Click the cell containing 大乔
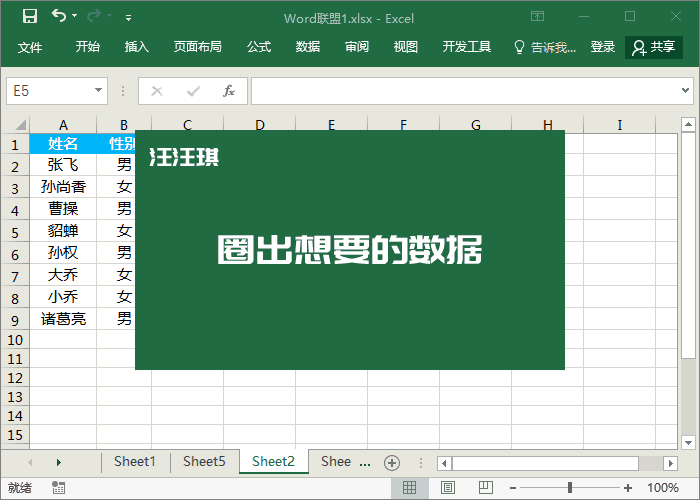This screenshot has height=500, width=700. pos(63,275)
